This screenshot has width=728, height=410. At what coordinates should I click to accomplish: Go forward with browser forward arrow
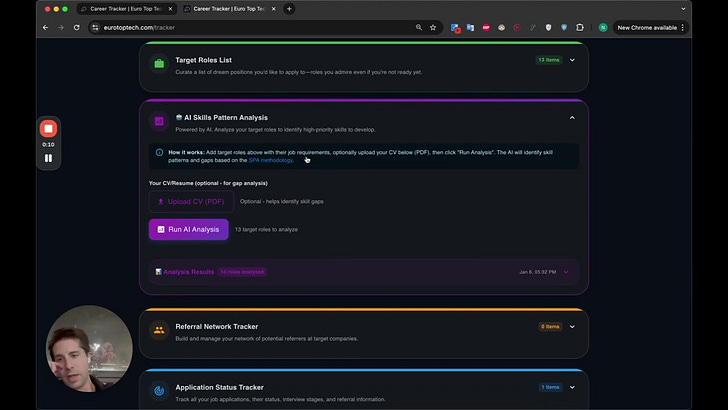pos(61,27)
